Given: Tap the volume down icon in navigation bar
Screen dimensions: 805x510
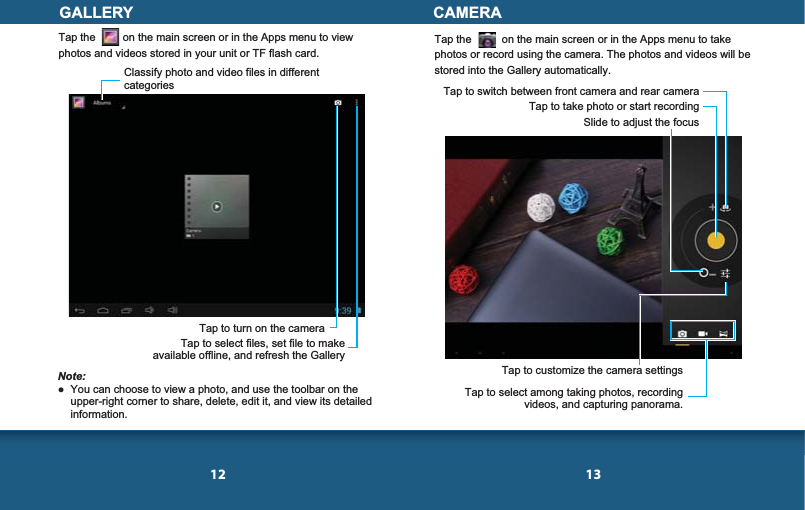Looking at the screenshot, I should click(x=149, y=310).
